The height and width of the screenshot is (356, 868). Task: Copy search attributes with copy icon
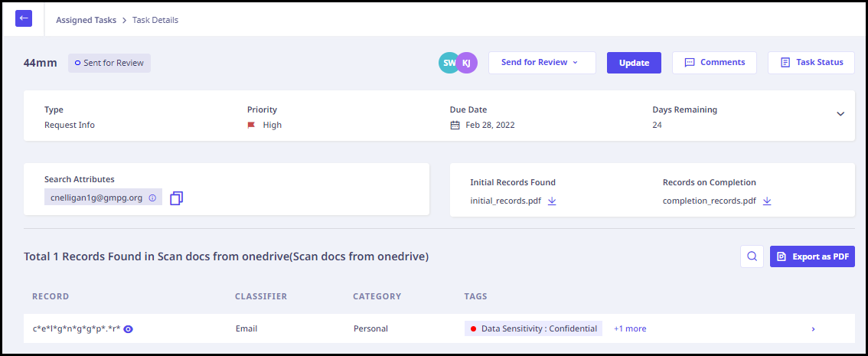(x=177, y=198)
